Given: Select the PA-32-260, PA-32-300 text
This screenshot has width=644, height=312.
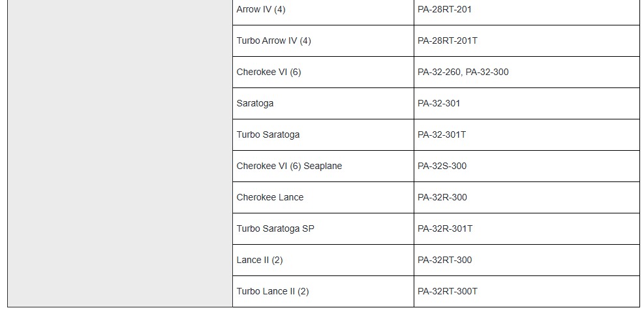Looking at the screenshot, I should coord(463,72).
